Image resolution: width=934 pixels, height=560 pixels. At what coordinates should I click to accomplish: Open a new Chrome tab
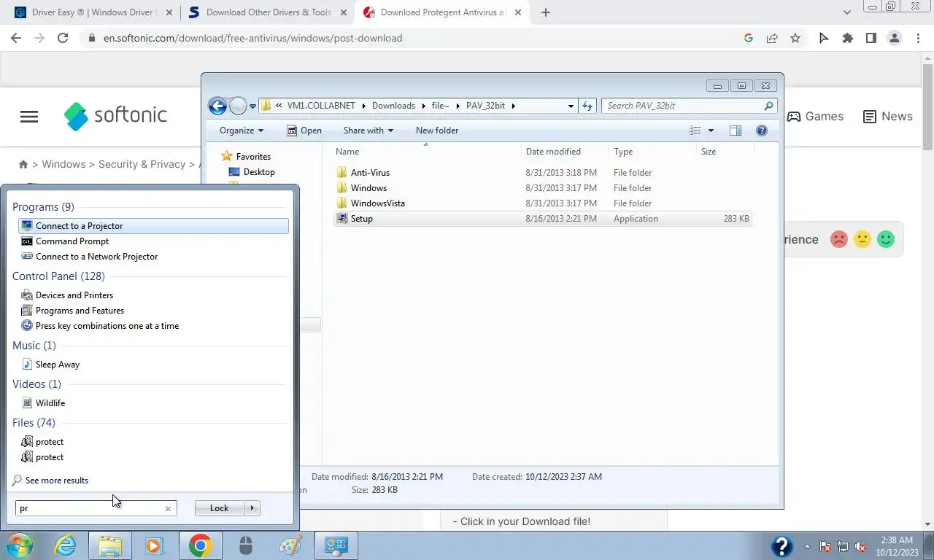pyautogui.click(x=546, y=12)
